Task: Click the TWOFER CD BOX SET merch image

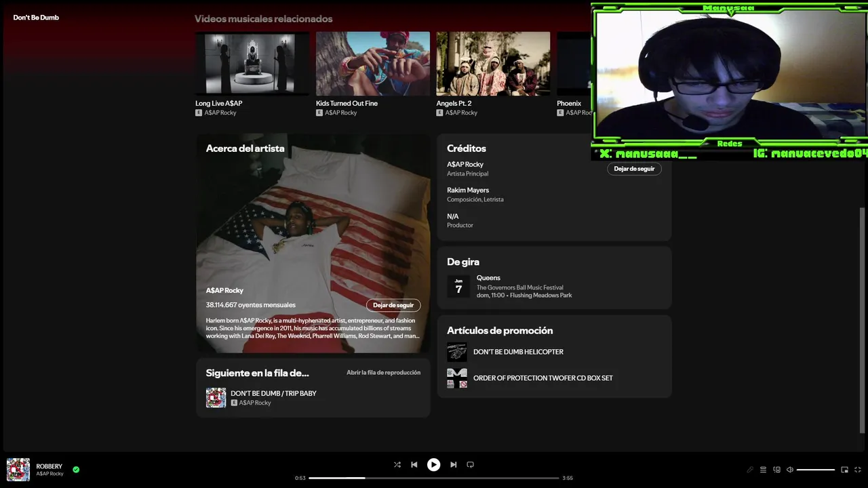Action: [x=457, y=378]
